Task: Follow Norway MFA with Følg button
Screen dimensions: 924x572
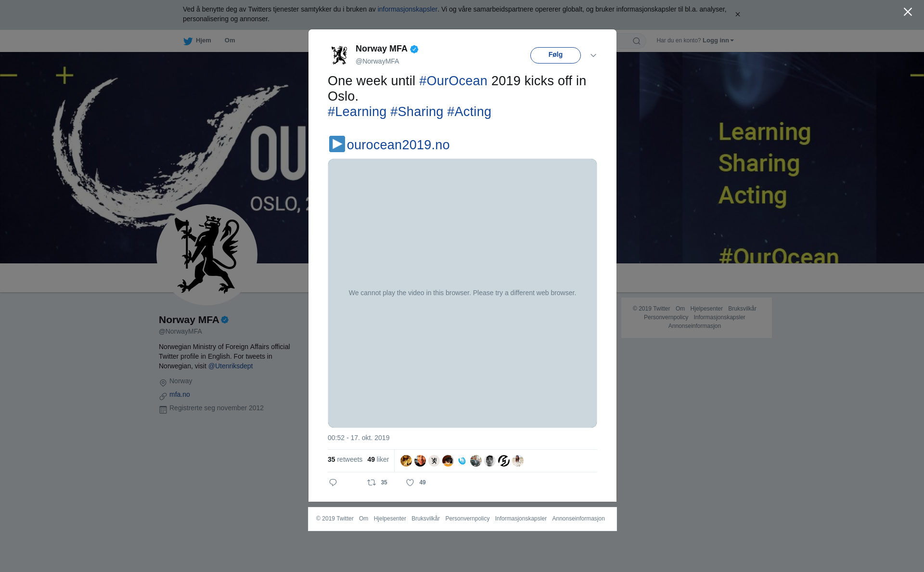Action: coord(555,55)
